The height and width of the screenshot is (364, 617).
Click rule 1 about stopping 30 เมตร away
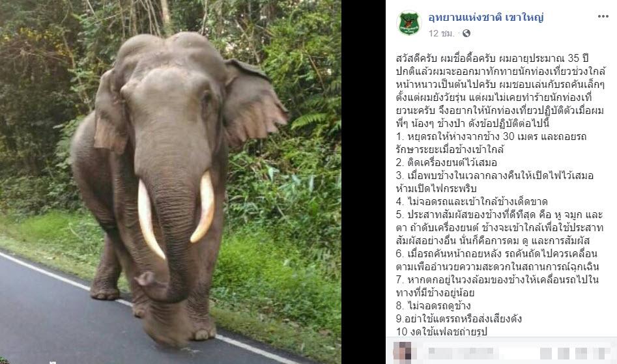(491, 143)
